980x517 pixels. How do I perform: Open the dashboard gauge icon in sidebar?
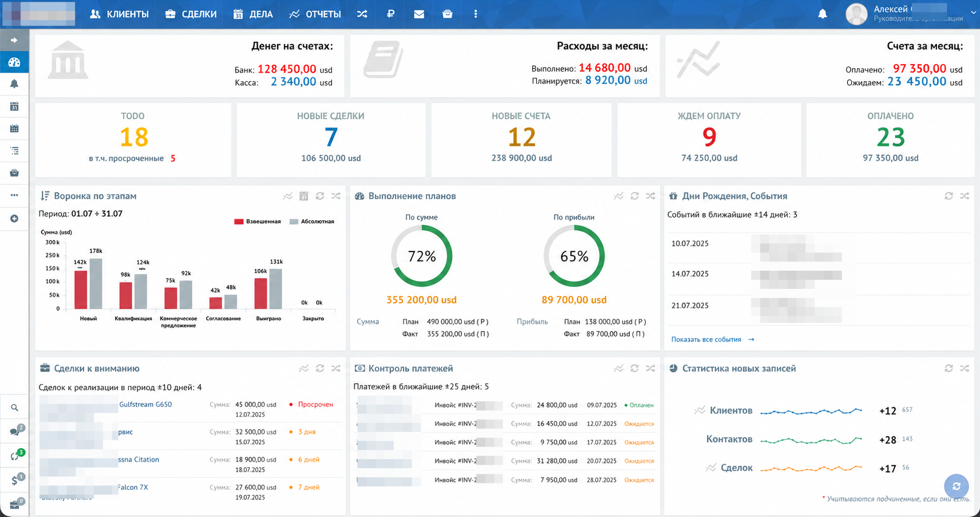[14, 62]
